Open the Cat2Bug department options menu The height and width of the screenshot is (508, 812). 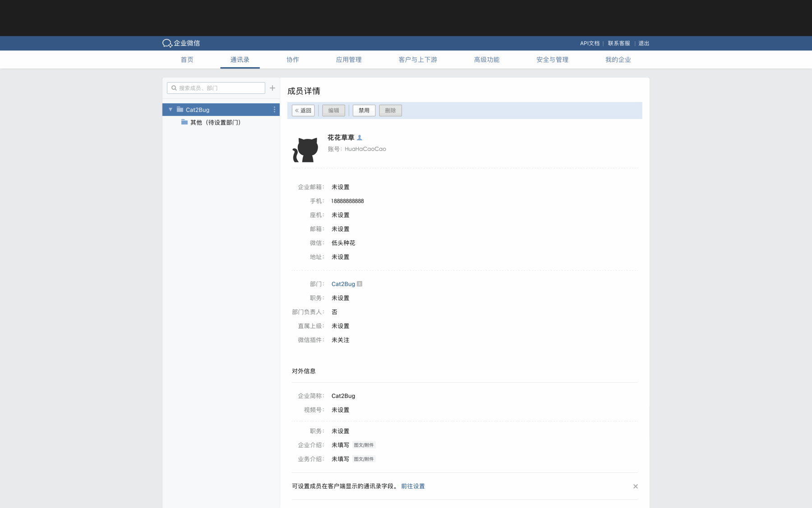click(x=274, y=110)
